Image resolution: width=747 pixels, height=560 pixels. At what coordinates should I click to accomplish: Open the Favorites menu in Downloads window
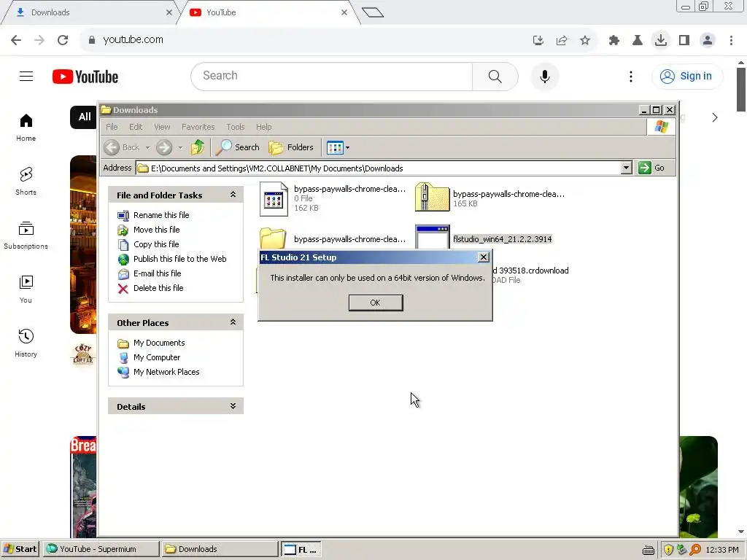tap(198, 127)
